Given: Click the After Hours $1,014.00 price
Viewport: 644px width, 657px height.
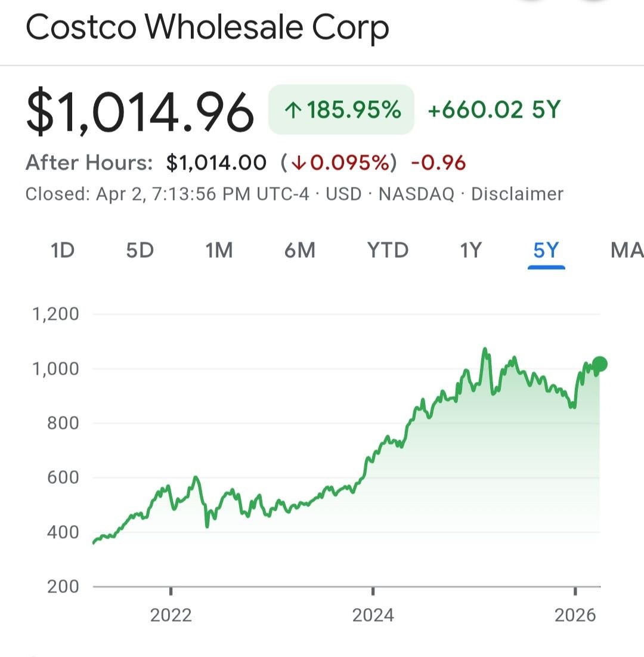Looking at the screenshot, I should click(x=216, y=162).
